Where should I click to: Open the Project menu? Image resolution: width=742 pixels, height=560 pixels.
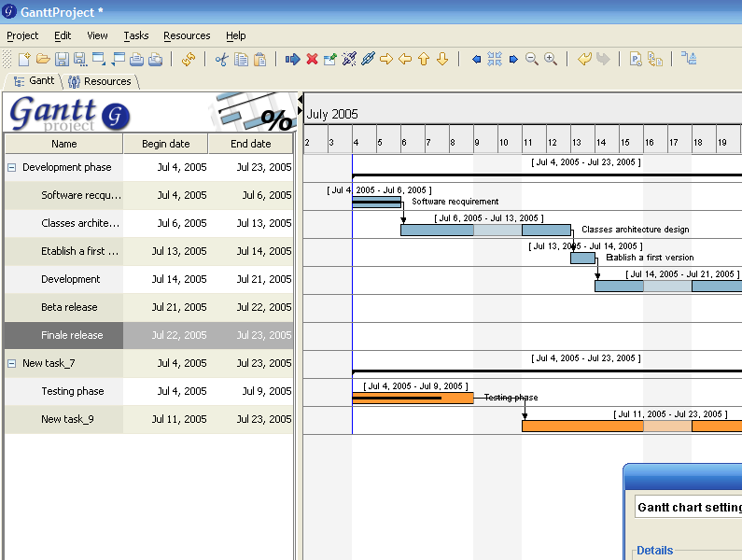click(22, 36)
